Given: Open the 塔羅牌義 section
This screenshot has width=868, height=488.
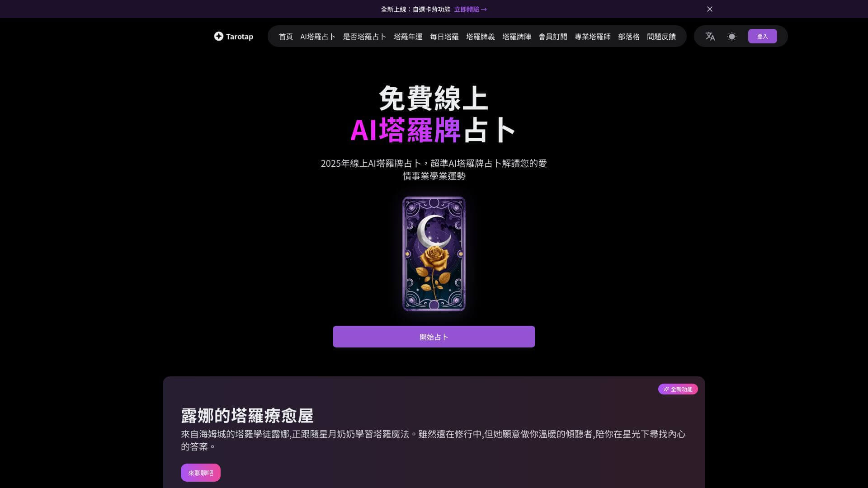Looking at the screenshot, I should coord(480,37).
